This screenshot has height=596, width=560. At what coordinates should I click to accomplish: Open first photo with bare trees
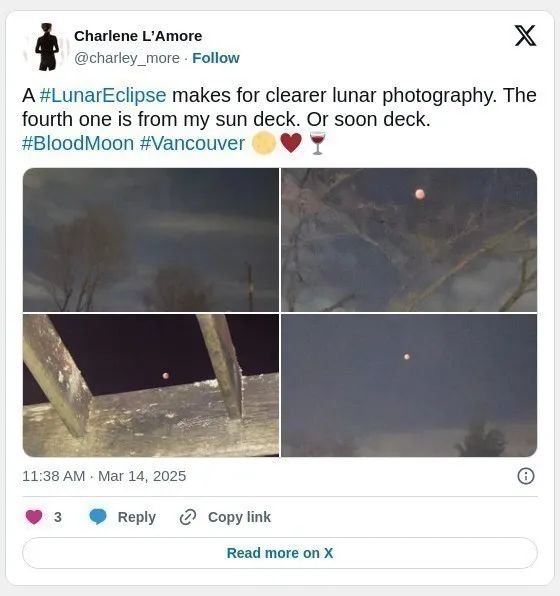(151, 240)
